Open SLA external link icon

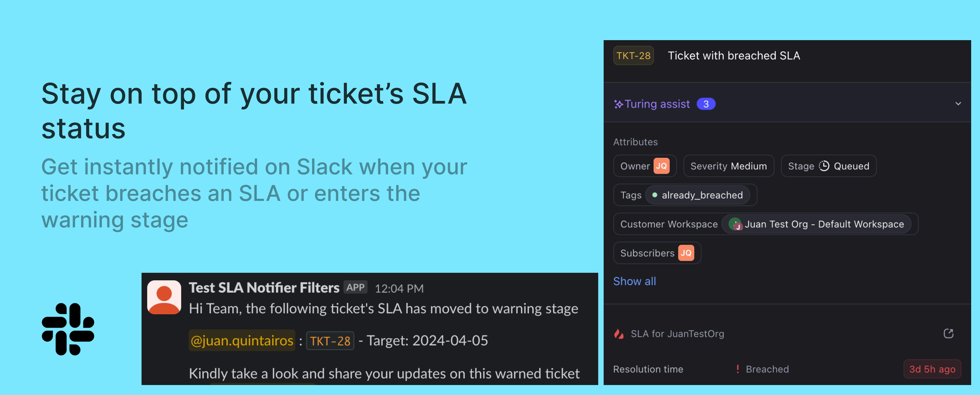tap(948, 333)
